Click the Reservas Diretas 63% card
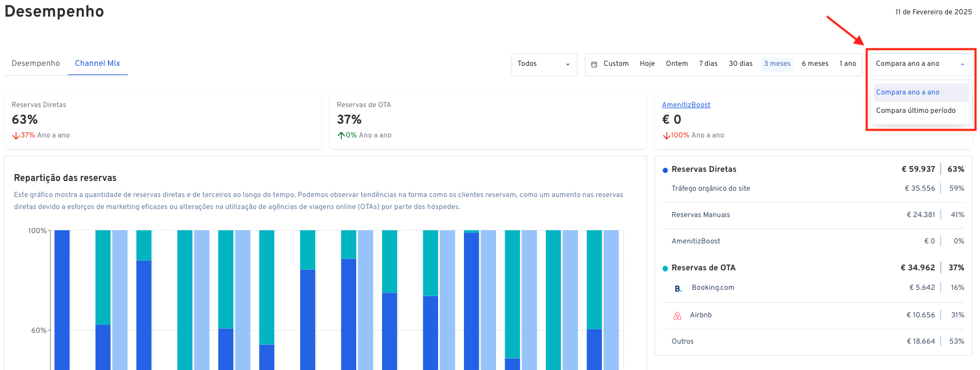 click(x=163, y=121)
